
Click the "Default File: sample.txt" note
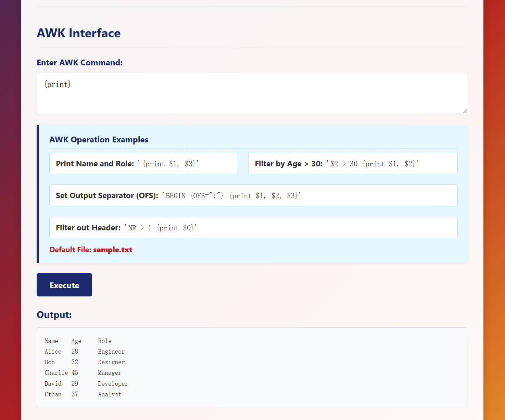pyautogui.click(x=91, y=250)
